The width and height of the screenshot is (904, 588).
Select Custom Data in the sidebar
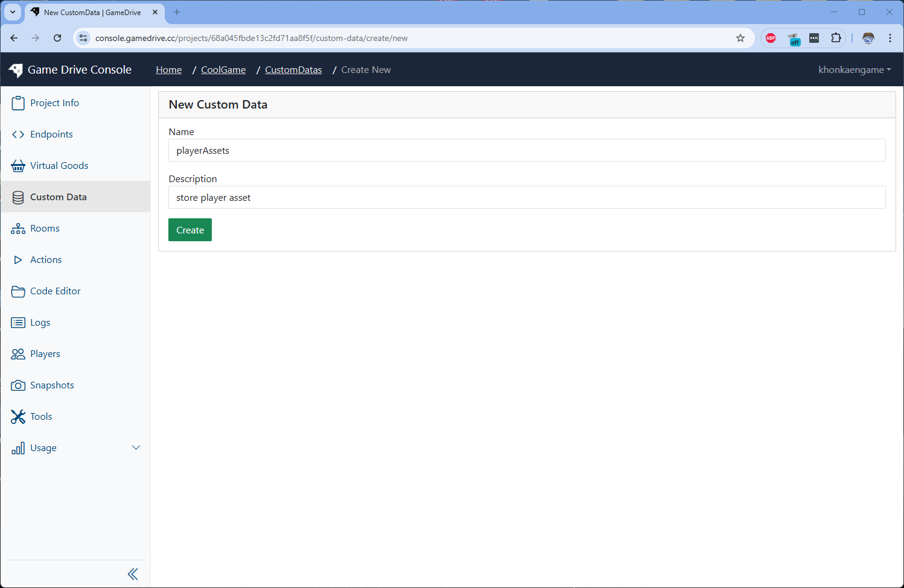[x=58, y=197]
